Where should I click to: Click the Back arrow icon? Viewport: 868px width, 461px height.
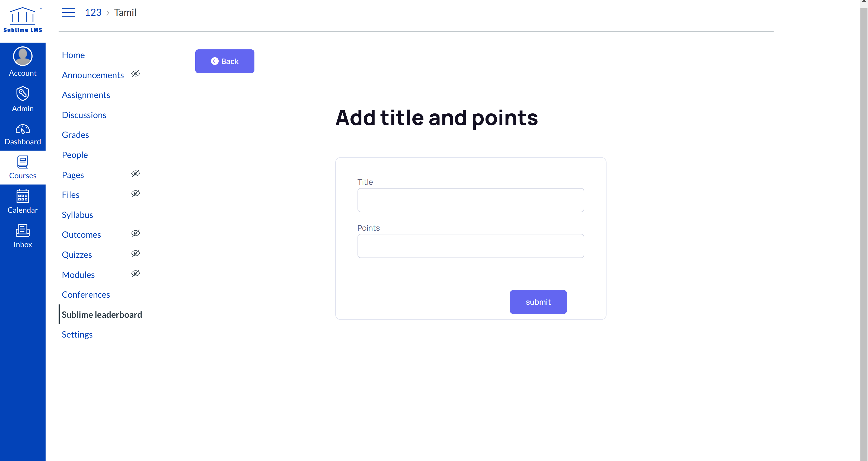coord(215,61)
